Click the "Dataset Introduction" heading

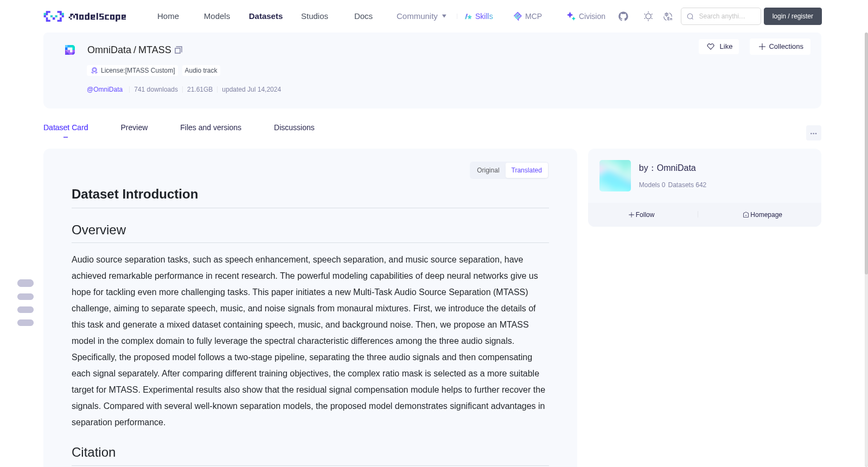(135, 194)
